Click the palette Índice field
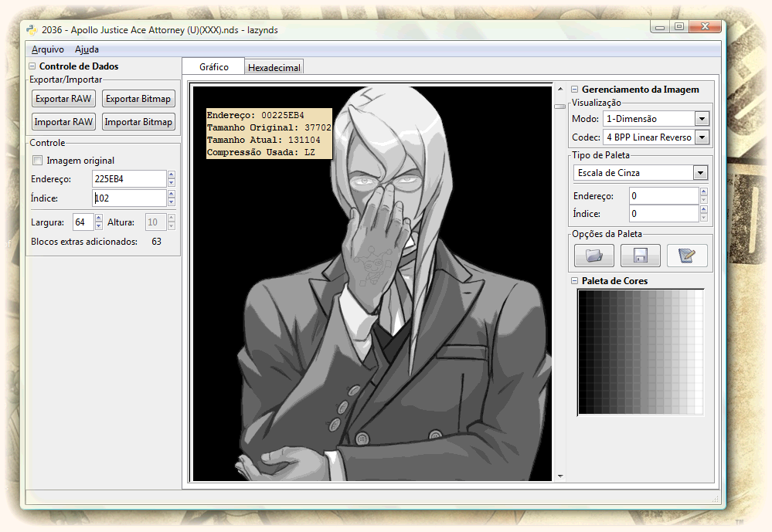The height and width of the screenshot is (532, 772). point(664,214)
